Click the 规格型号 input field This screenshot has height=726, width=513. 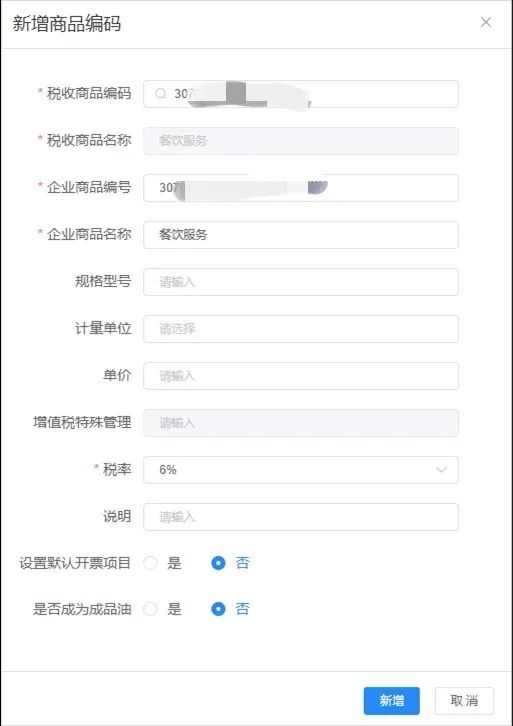pos(301,282)
